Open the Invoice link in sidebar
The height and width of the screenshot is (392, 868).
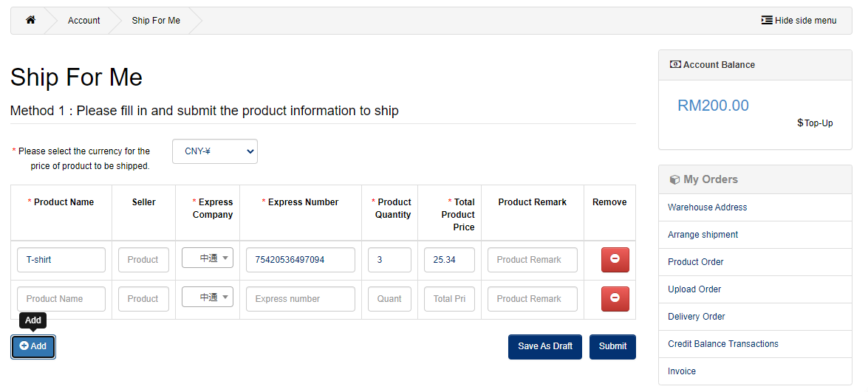(x=681, y=371)
